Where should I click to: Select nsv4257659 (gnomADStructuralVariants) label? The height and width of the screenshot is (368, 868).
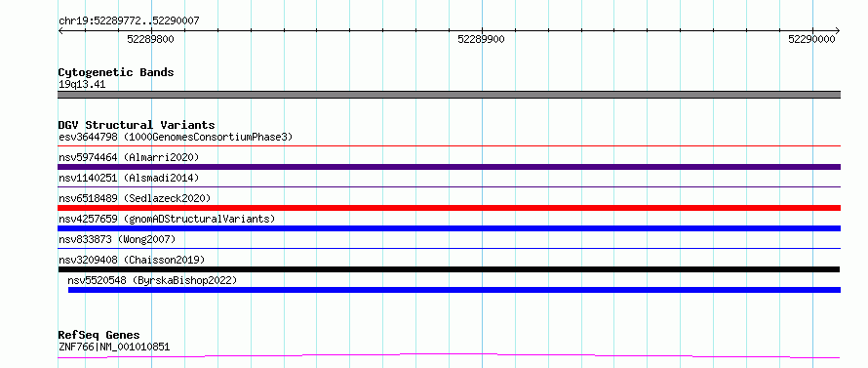[x=167, y=219]
